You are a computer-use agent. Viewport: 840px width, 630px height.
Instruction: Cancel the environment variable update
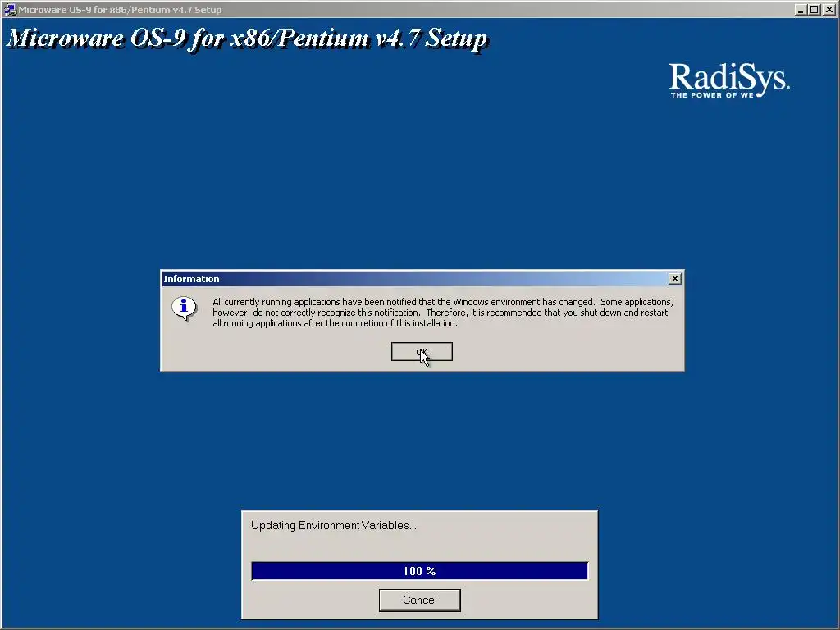[x=419, y=600]
